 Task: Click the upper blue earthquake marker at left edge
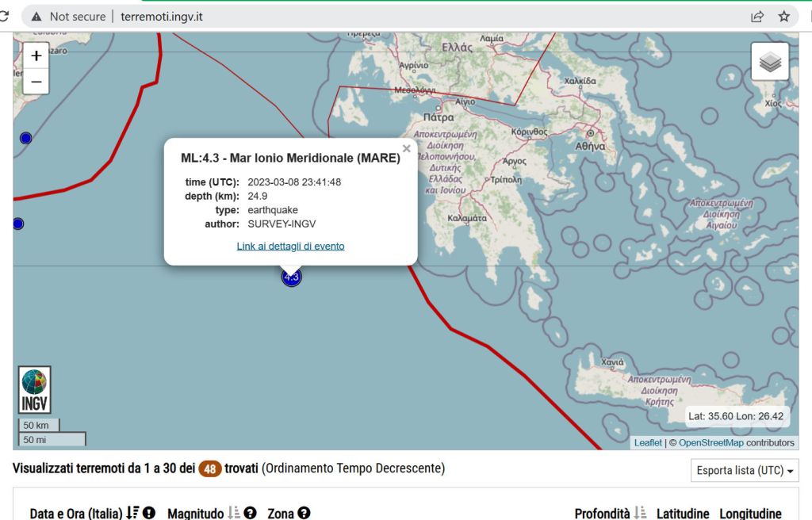pos(25,138)
